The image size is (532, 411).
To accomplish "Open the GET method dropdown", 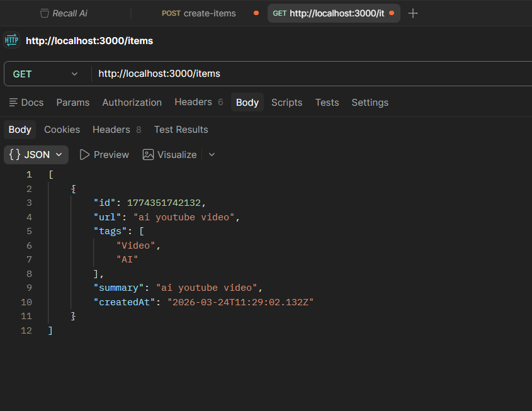I will (45, 74).
